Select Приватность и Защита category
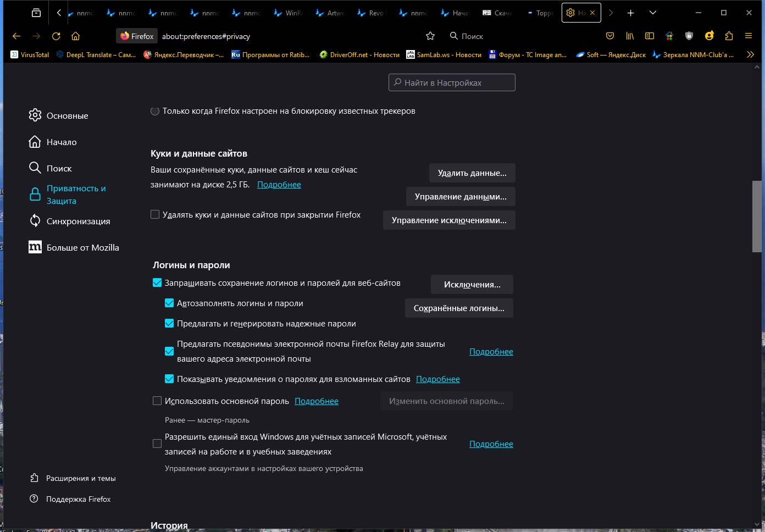 (68, 195)
